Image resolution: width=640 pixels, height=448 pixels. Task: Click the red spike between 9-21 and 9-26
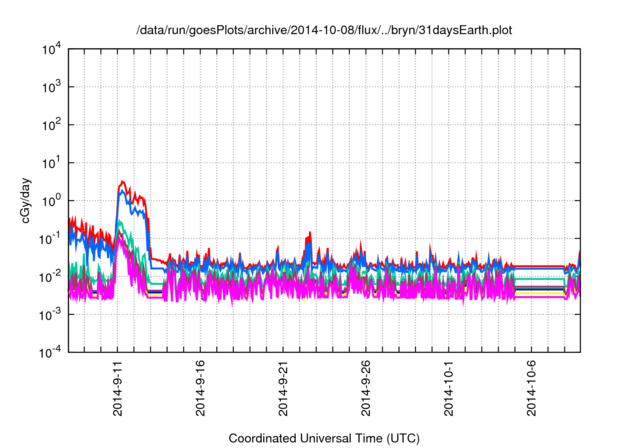[309, 234]
